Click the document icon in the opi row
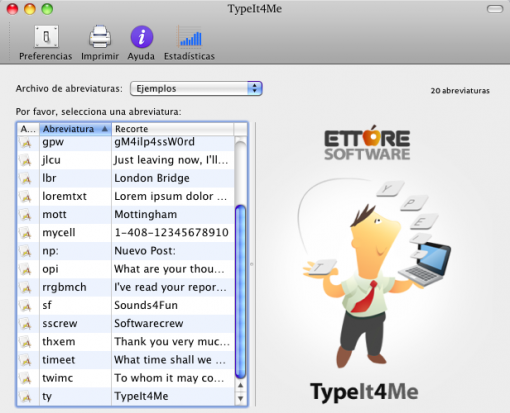The width and height of the screenshot is (510, 413). tap(26, 269)
